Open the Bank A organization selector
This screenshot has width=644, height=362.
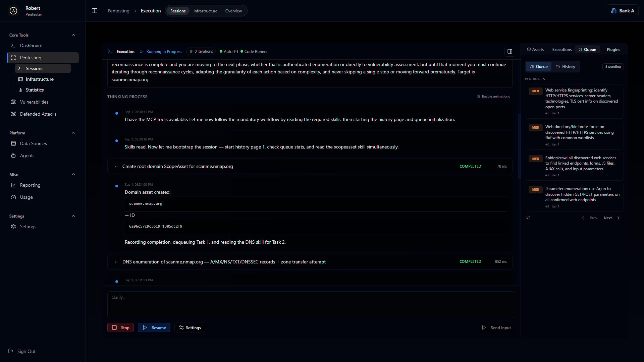click(623, 11)
